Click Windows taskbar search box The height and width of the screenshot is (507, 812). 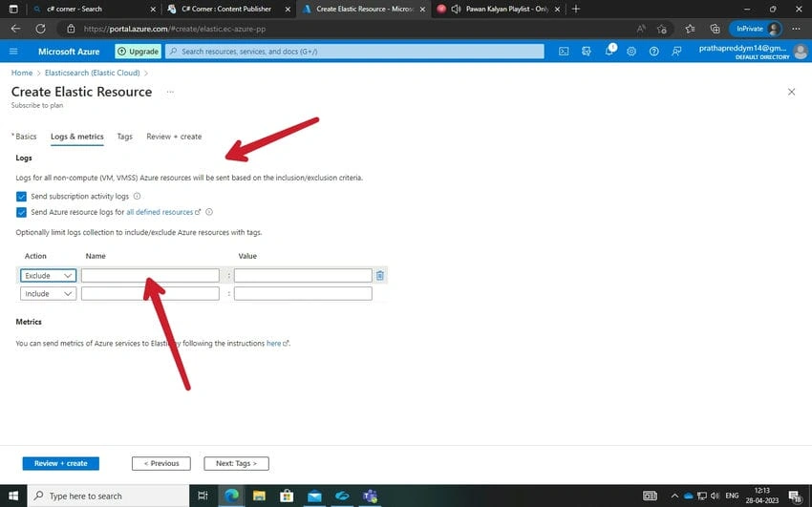108,496
